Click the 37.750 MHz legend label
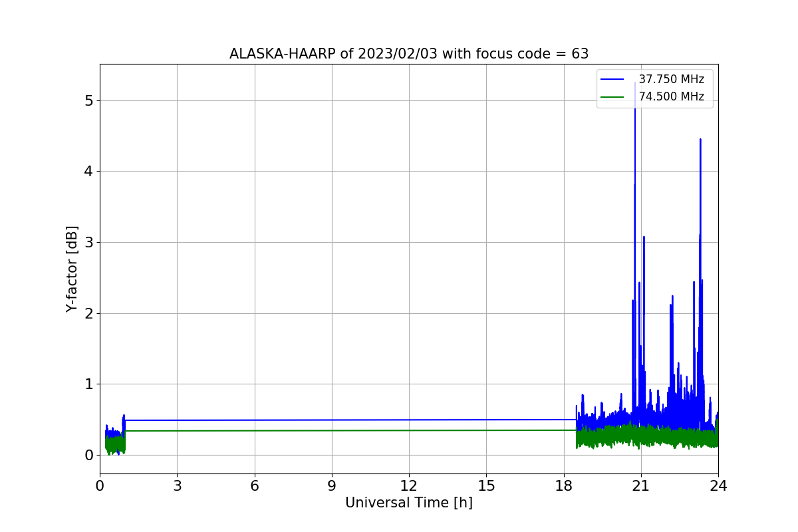Screen dimensions: 798x532 click(x=672, y=79)
